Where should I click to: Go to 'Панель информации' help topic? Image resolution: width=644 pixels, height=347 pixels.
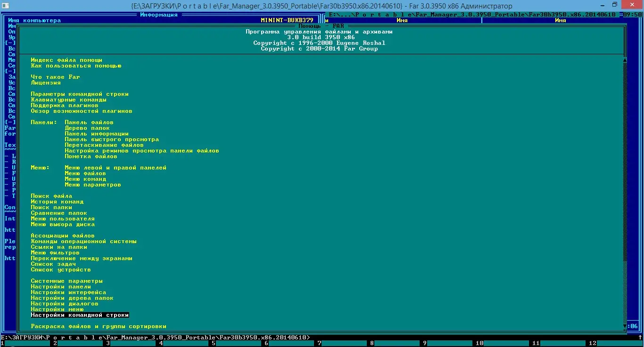click(97, 134)
